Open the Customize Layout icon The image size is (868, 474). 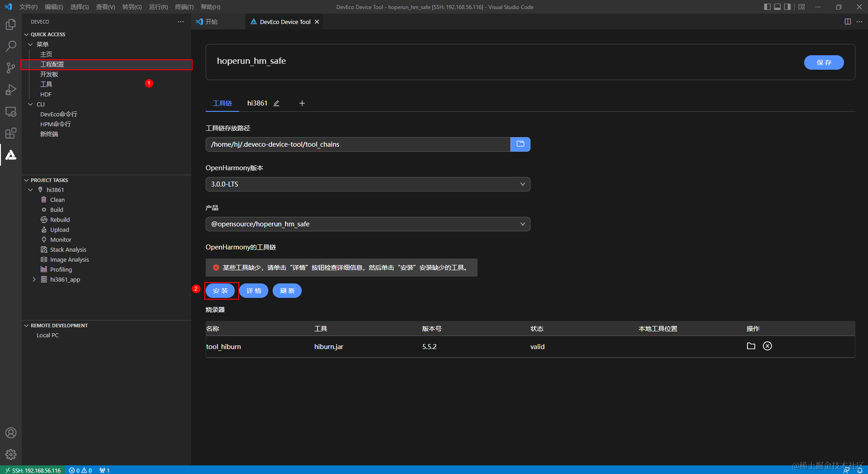(802, 7)
